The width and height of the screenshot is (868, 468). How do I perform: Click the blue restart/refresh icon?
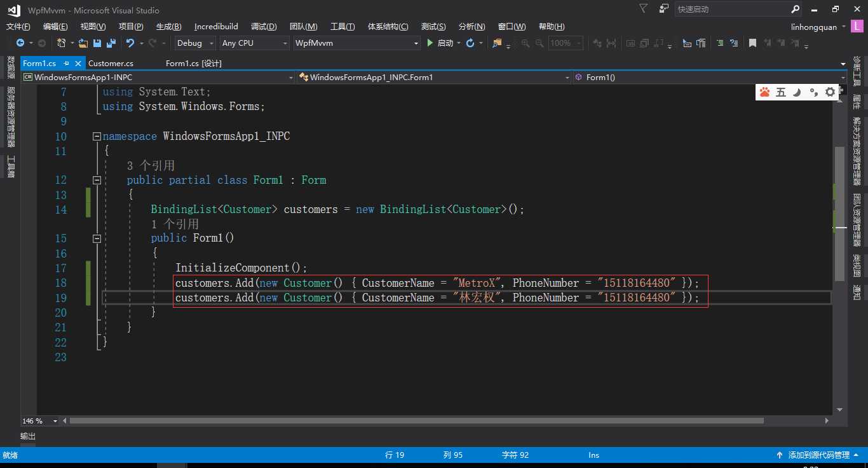[470, 43]
